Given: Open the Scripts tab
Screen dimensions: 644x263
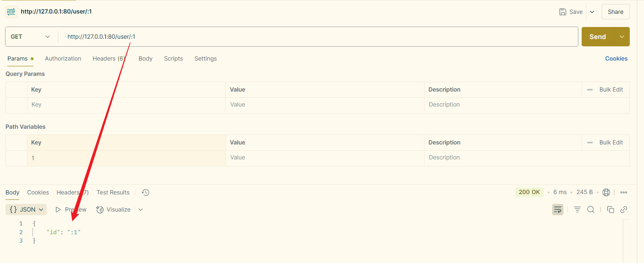Looking at the screenshot, I should pyautogui.click(x=174, y=58).
